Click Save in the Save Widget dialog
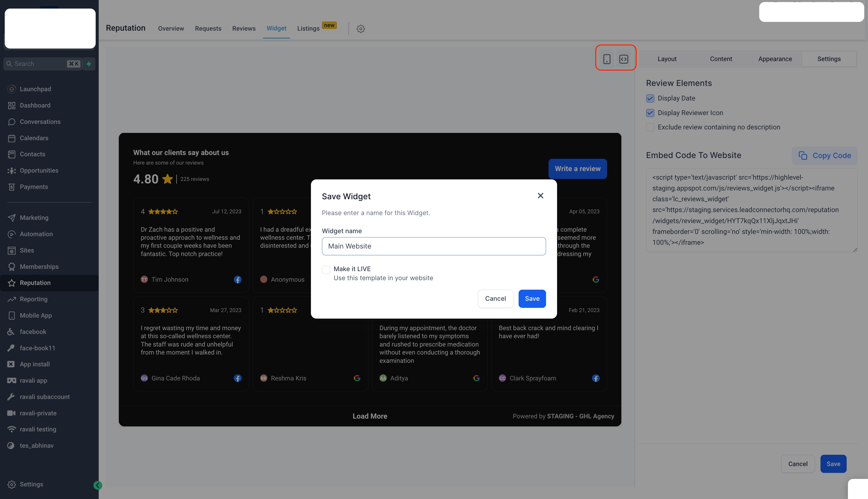 [x=532, y=298]
